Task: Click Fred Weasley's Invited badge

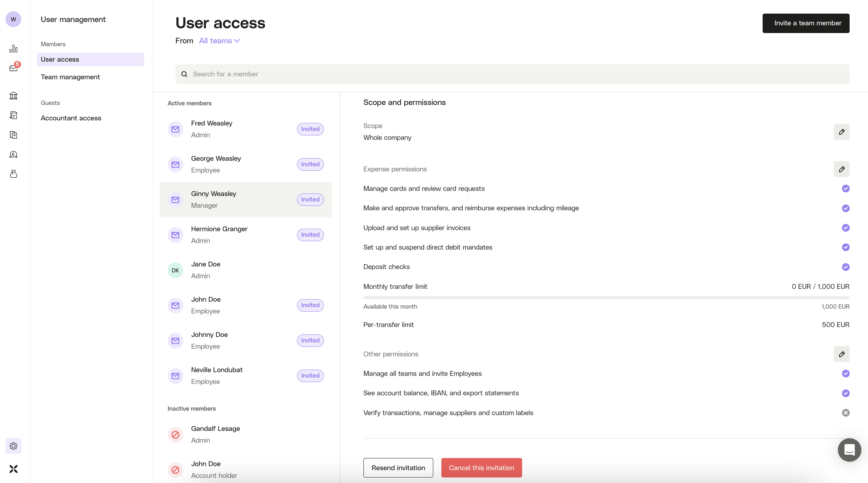Action: pyautogui.click(x=310, y=129)
